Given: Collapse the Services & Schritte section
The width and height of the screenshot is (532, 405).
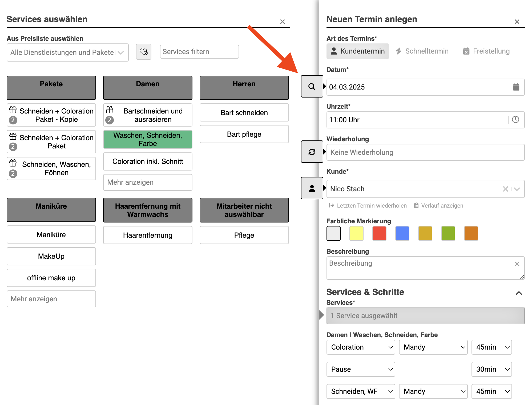Looking at the screenshot, I should [519, 293].
